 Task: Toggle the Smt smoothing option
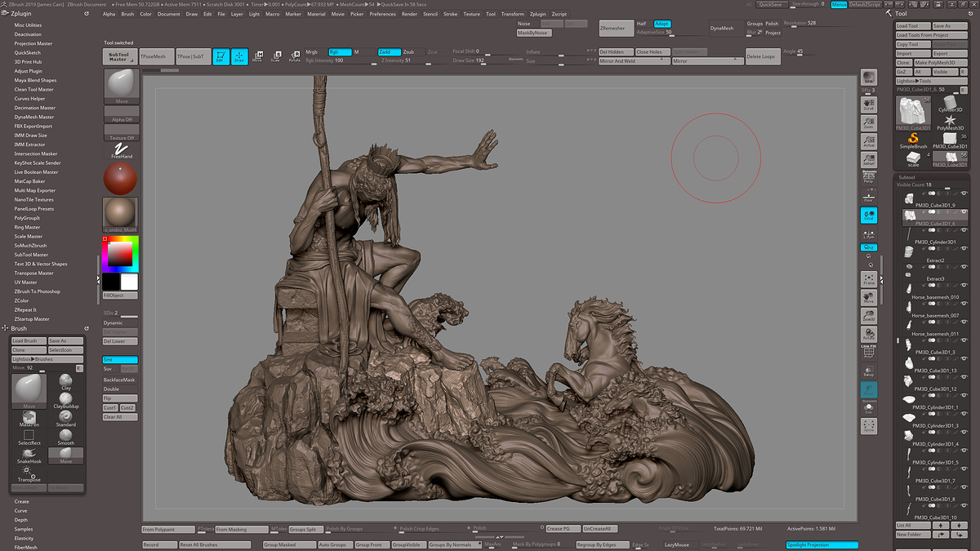tap(120, 359)
